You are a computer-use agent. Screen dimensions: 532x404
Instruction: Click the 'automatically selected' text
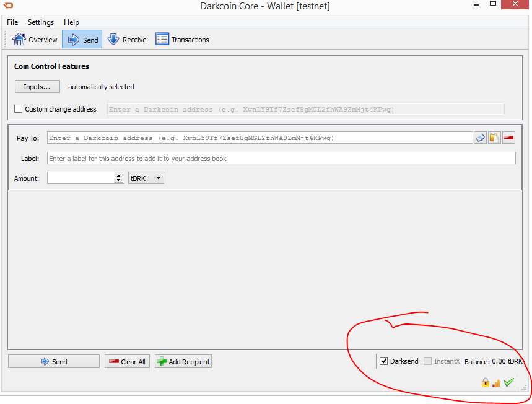point(101,87)
